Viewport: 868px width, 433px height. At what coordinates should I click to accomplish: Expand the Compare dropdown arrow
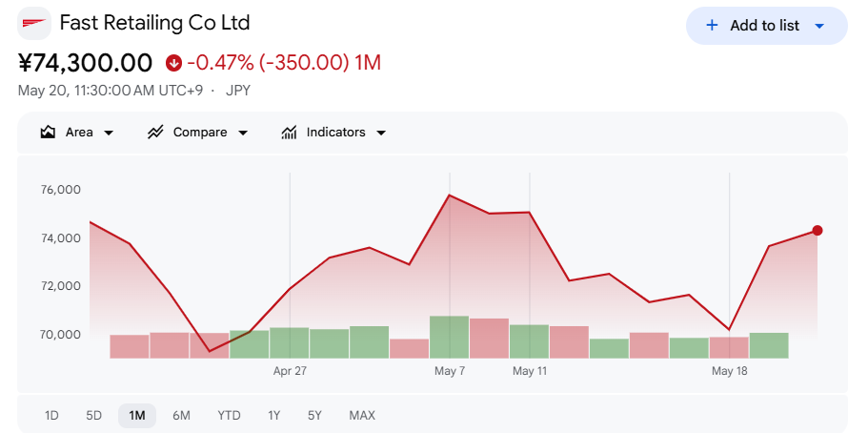point(243,134)
